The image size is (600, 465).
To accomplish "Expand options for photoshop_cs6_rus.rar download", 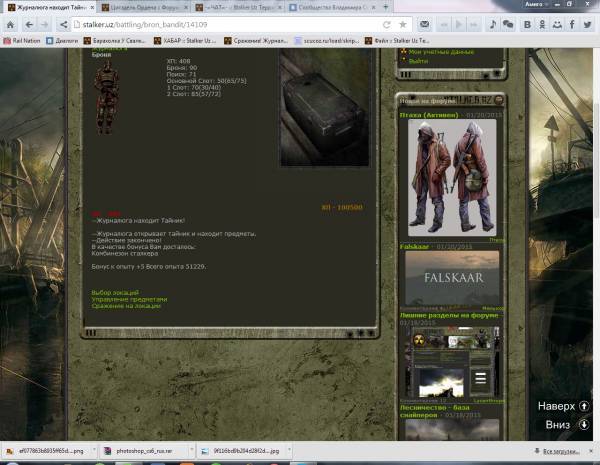I will pyautogui.click(x=192, y=450).
